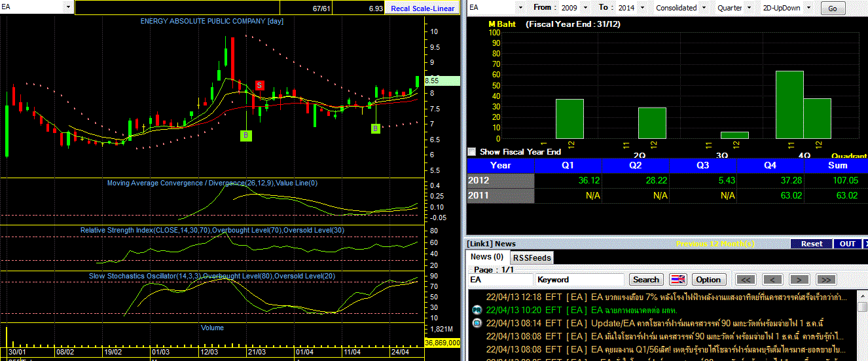Select the Q4 2012 bar in the chart
Screen dimensions: 868x361
(x=817, y=119)
